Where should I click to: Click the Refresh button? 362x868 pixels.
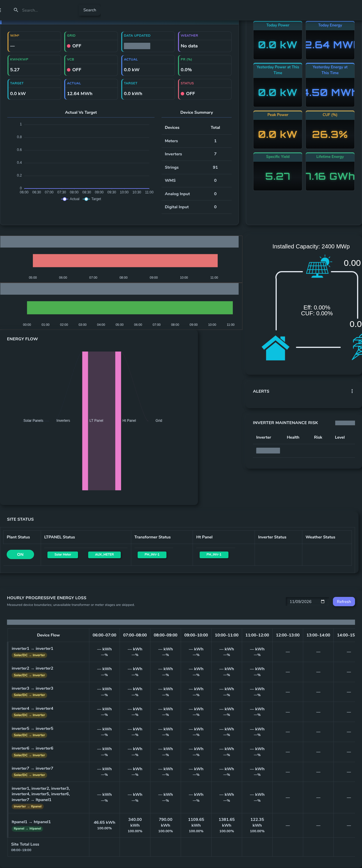click(x=344, y=602)
